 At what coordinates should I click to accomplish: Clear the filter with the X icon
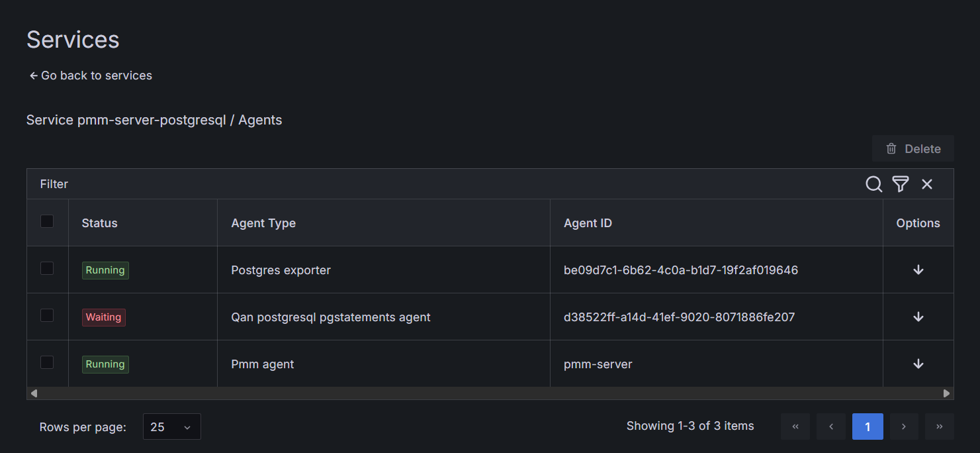pyautogui.click(x=927, y=184)
